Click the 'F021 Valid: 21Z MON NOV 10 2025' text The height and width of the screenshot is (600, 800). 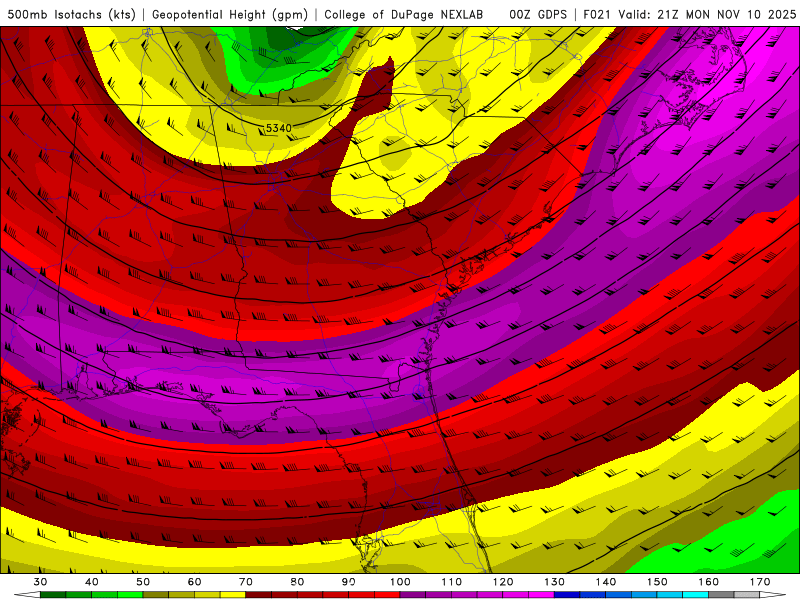(689, 15)
